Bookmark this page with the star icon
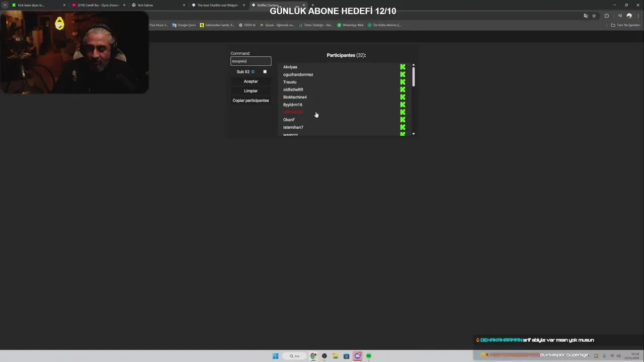Viewport: 644px width, 362px height. click(594, 16)
